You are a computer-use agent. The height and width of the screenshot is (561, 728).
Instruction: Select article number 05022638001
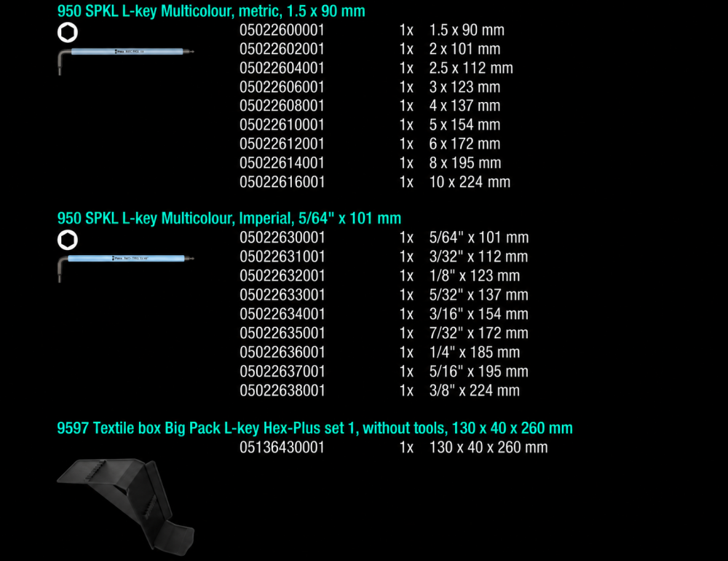tap(282, 391)
